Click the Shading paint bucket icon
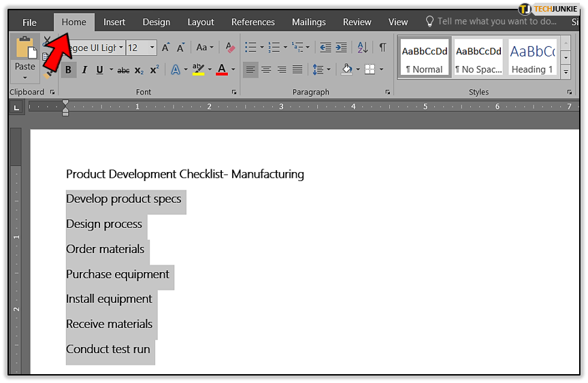Screen dimensions: 588x383 (x=347, y=69)
